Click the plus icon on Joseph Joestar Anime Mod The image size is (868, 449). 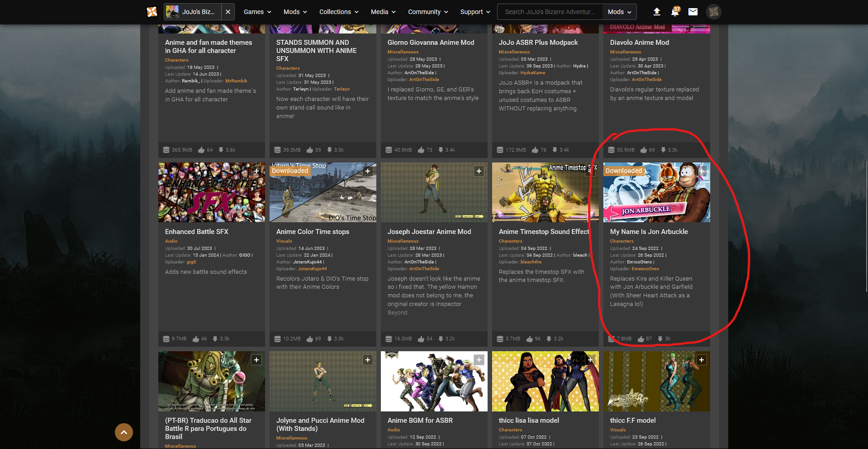pos(479,171)
